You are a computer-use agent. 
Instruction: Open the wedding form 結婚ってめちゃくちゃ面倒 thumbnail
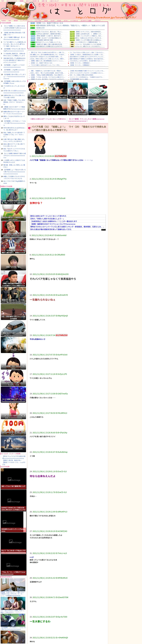[x=98, y=90]
